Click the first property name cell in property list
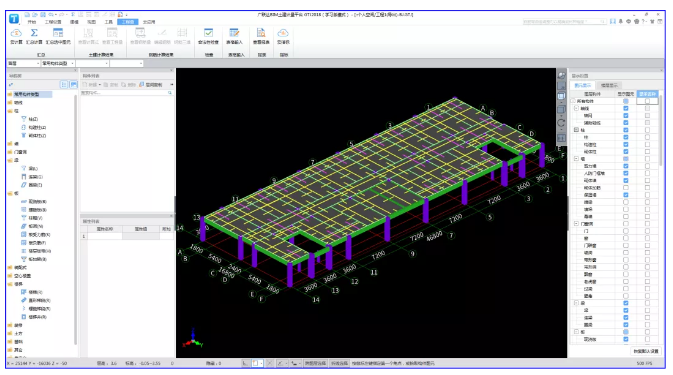This screenshot has height=375, width=673. point(105,236)
